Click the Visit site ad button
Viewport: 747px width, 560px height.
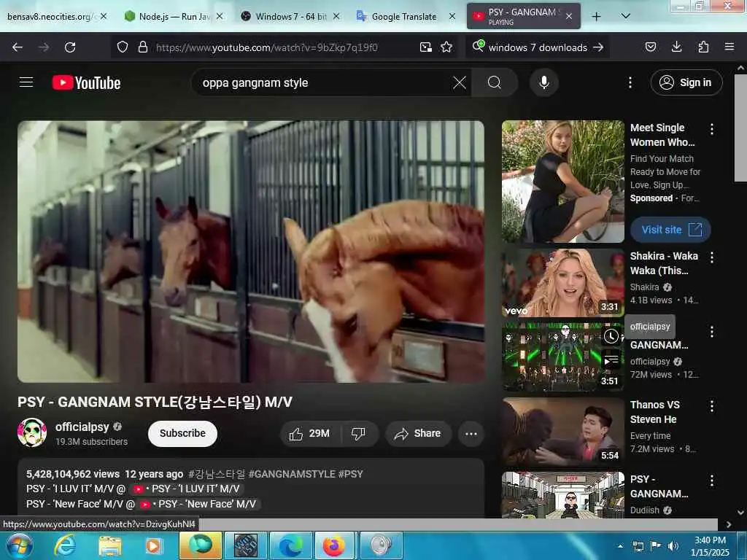(x=670, y=230)
